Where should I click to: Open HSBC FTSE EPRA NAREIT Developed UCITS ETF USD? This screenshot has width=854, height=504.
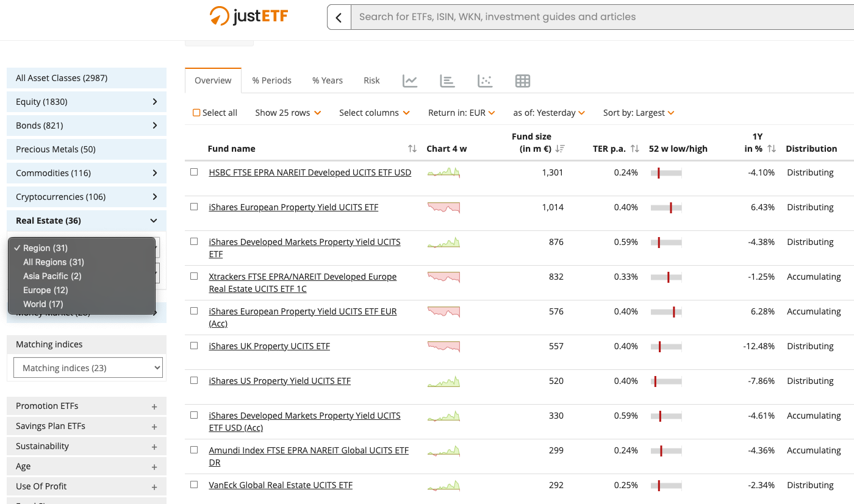tap(310, 172)
